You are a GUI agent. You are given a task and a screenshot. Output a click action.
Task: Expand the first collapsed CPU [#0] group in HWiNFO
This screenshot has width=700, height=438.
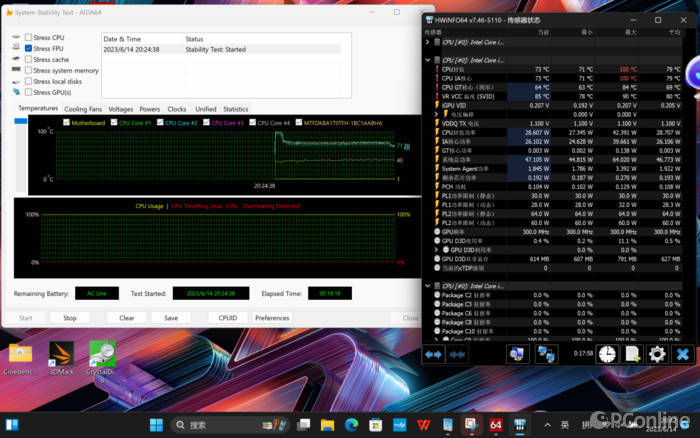(x=428, y=42)
